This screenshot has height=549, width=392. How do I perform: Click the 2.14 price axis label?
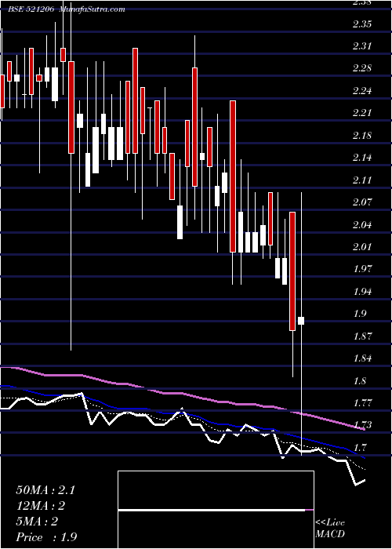pyautogui.click(x=362, y=158)
